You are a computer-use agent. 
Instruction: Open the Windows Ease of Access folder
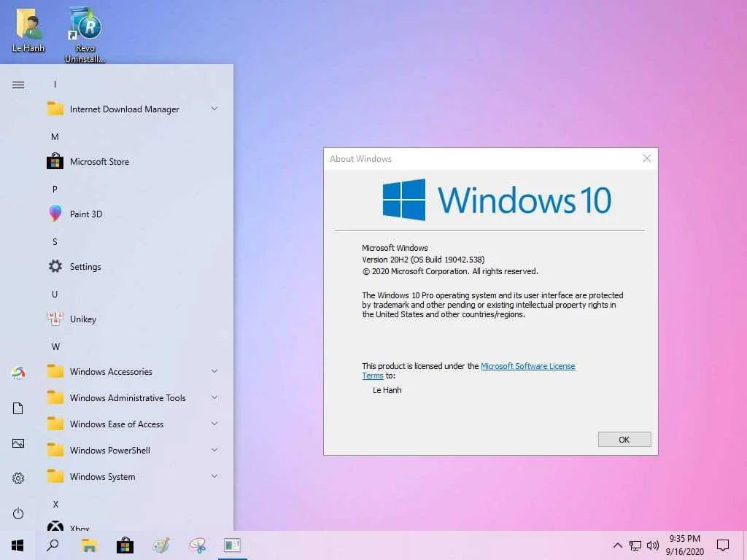click(x=133, y=424)
